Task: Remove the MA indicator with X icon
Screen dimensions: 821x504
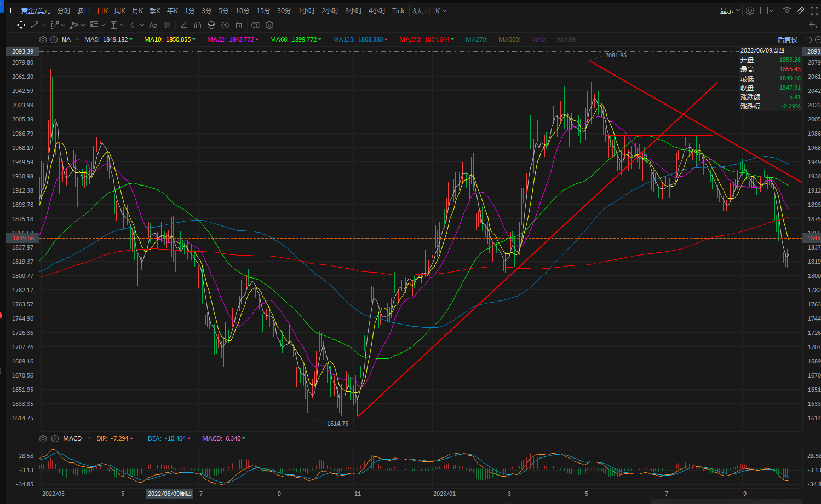Action: click(x=54, y=39)
